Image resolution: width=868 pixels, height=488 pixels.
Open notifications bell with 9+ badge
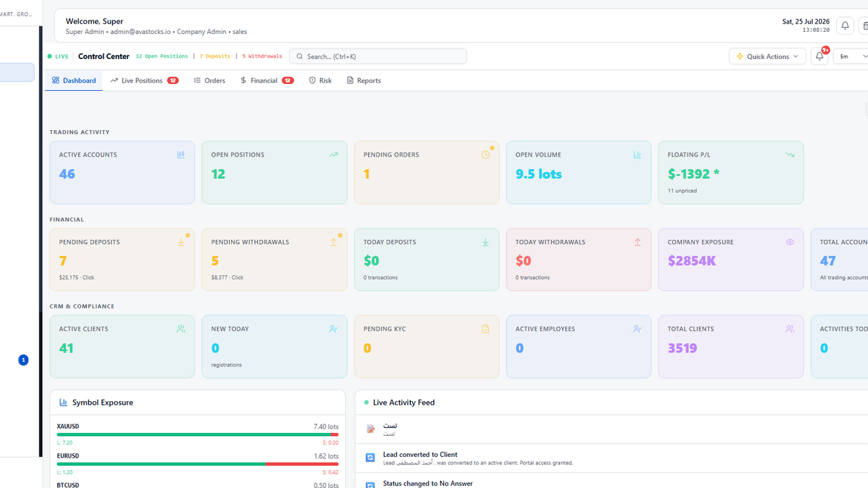click(819, 56)
